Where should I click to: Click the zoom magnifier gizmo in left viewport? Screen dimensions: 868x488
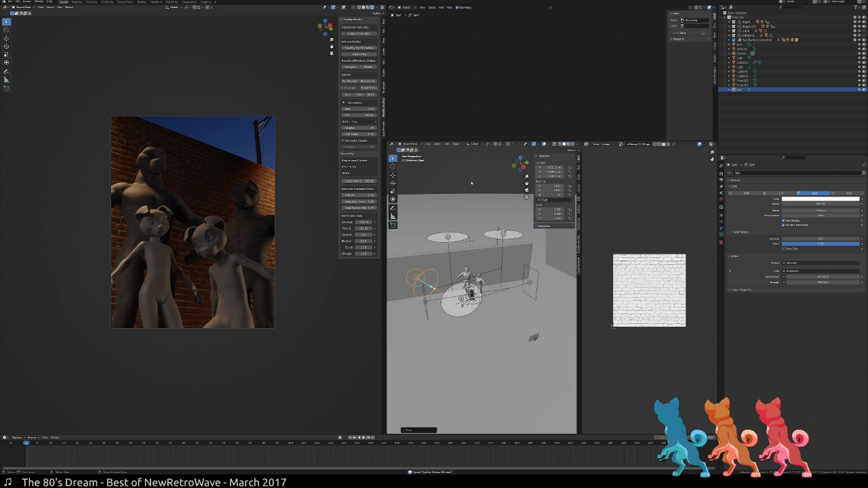pyautogui.click(x=332, y=39)
